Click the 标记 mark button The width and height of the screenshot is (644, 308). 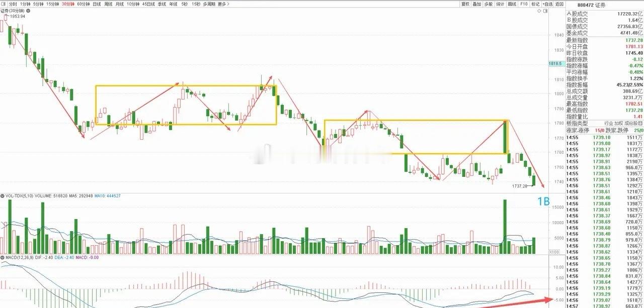[x=535, y=4]
